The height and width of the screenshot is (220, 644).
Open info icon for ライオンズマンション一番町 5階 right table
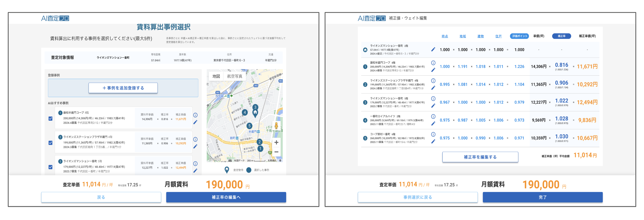(x=433, y=99)
